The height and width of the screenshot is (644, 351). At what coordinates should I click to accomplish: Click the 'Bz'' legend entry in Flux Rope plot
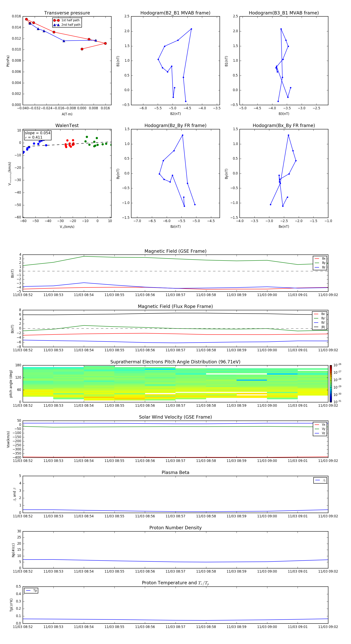pos(320,323)
